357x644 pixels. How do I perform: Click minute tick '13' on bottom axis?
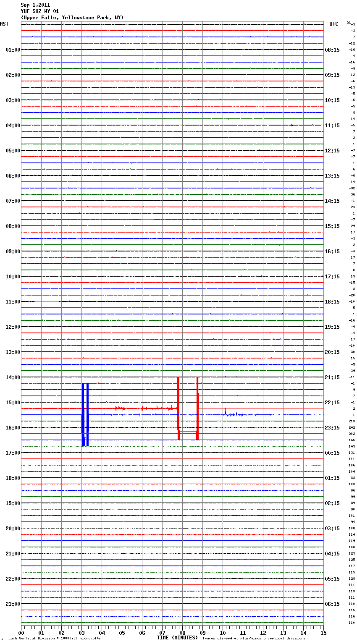[x=283, y=633]
